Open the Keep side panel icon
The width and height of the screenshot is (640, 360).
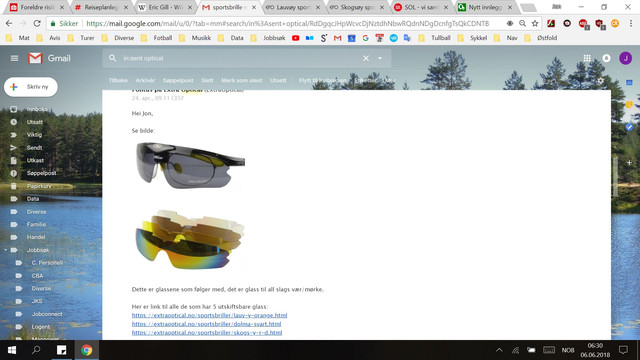(629, 105)
